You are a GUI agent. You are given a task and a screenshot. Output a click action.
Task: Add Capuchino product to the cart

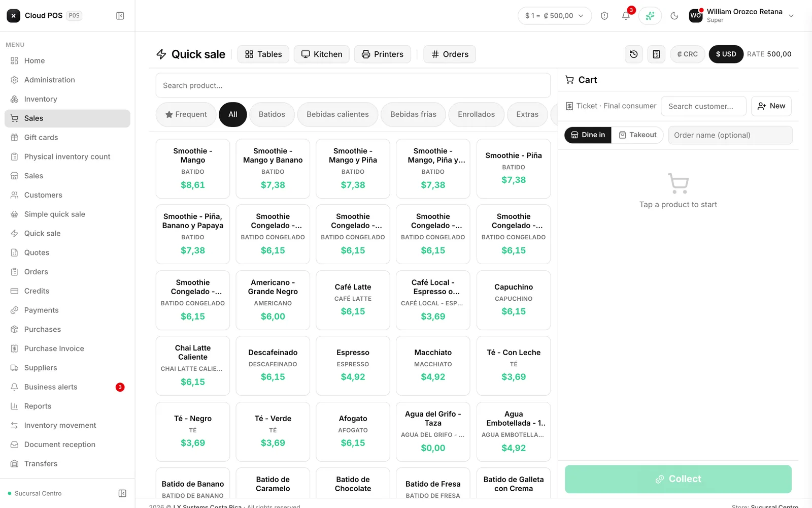pyautogui.click(x=514, y=300)
